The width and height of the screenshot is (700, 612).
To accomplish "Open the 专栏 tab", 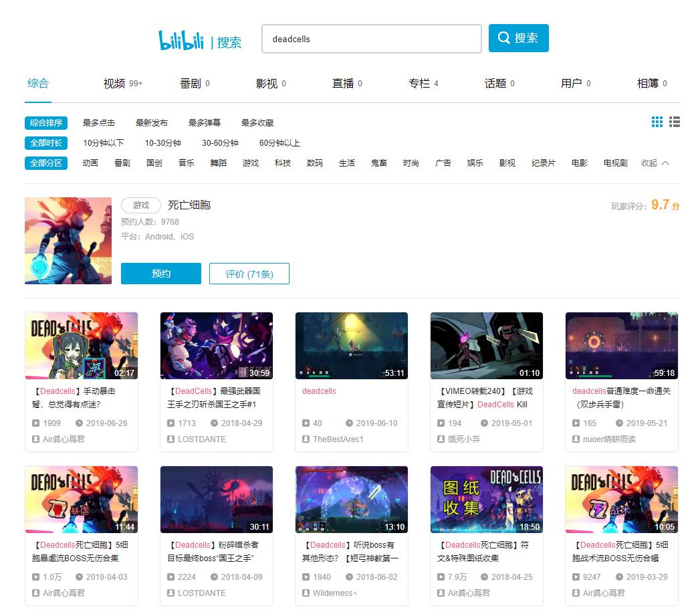I will coord(424,84).
